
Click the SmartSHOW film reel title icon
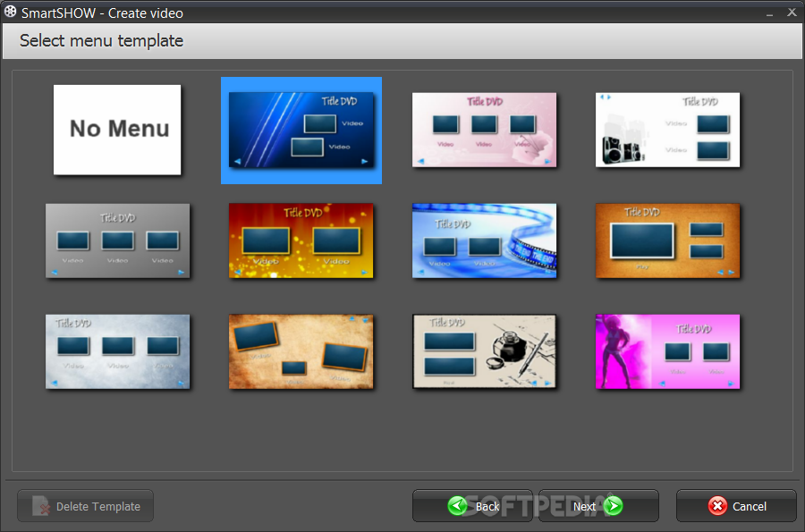click(x=10, y=12)
